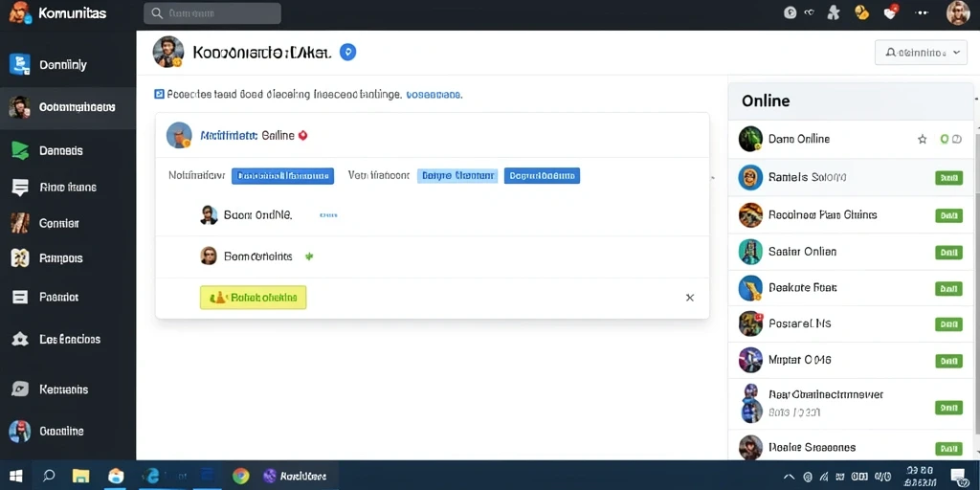Expand the chevron in the system tray

click(x=789, y=477)
